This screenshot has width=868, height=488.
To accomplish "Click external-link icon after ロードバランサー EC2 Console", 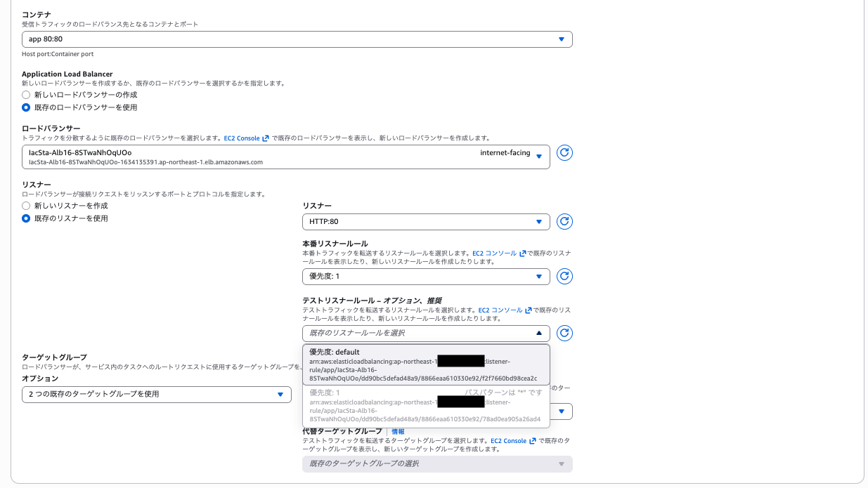I will tap(266, 139).
